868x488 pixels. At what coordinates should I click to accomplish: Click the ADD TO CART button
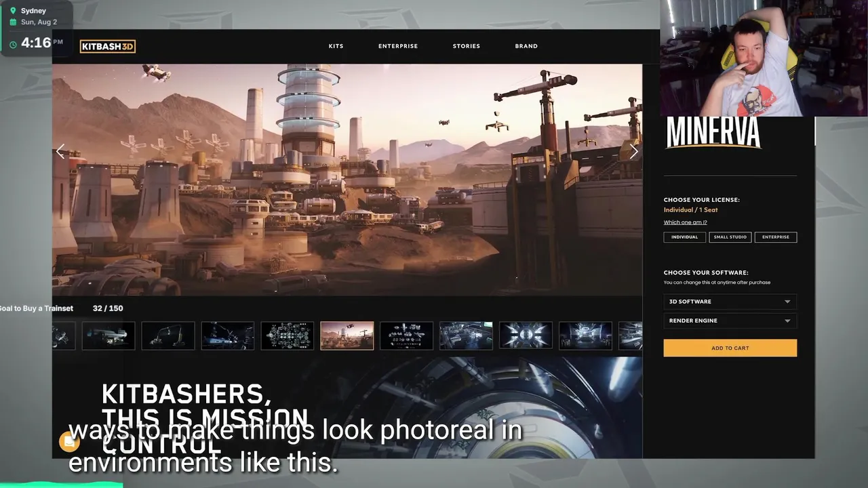click(x=730, y=348)
